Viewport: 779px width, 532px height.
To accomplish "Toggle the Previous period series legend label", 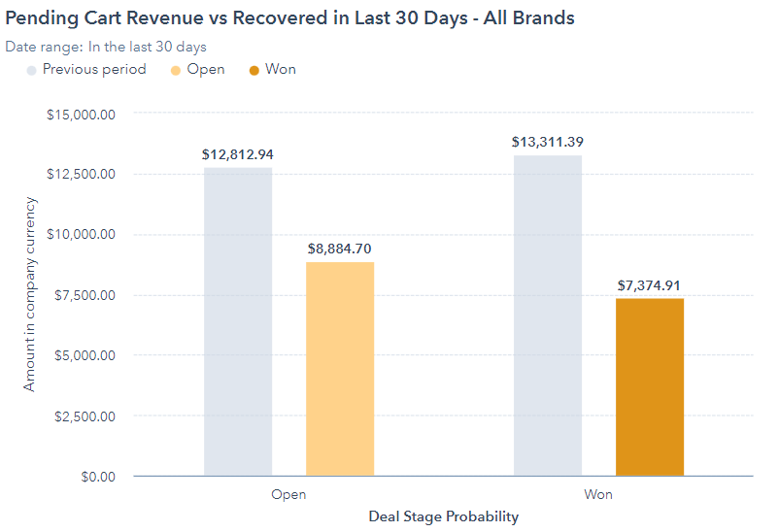I will [x=94, y=70].
